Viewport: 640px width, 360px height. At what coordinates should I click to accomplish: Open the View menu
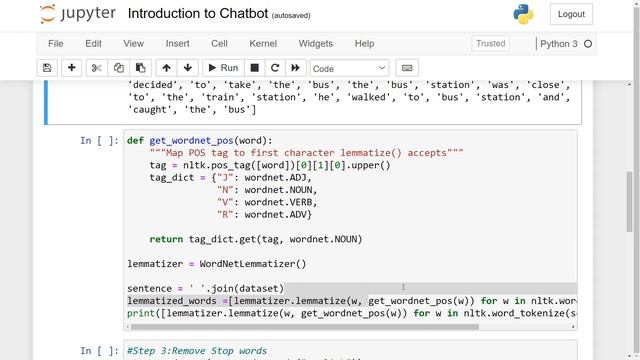click(x=133, y=44)
